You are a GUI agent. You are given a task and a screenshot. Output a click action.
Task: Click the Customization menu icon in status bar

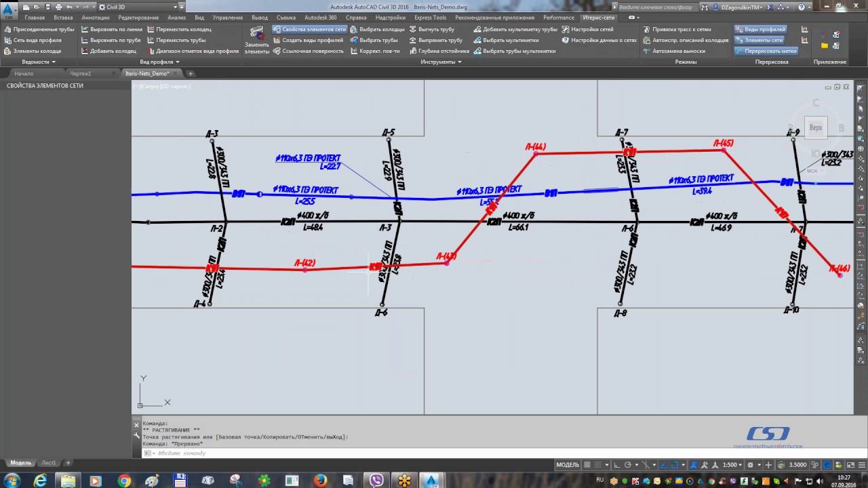tap(861, 465)
